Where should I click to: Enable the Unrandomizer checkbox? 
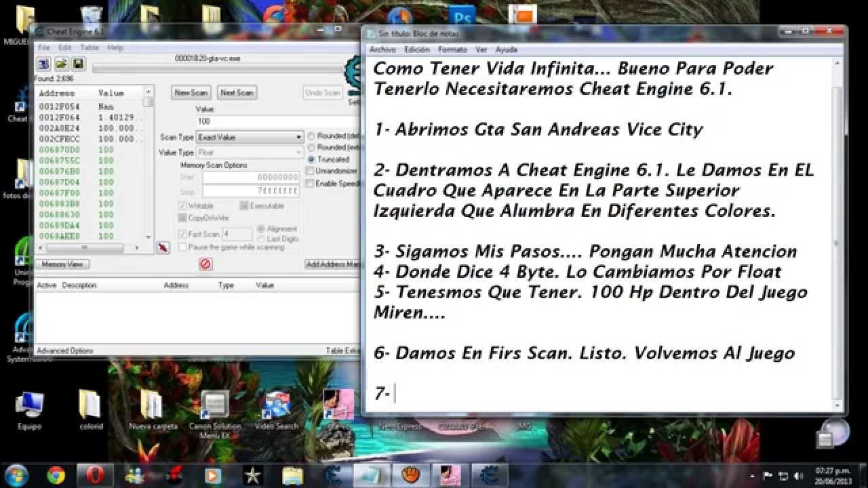310,171
